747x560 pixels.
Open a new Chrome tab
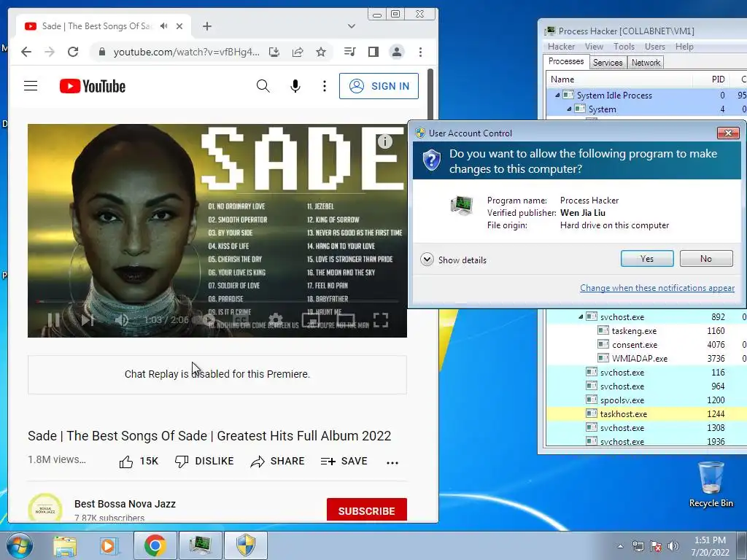(x=206, y=26)
